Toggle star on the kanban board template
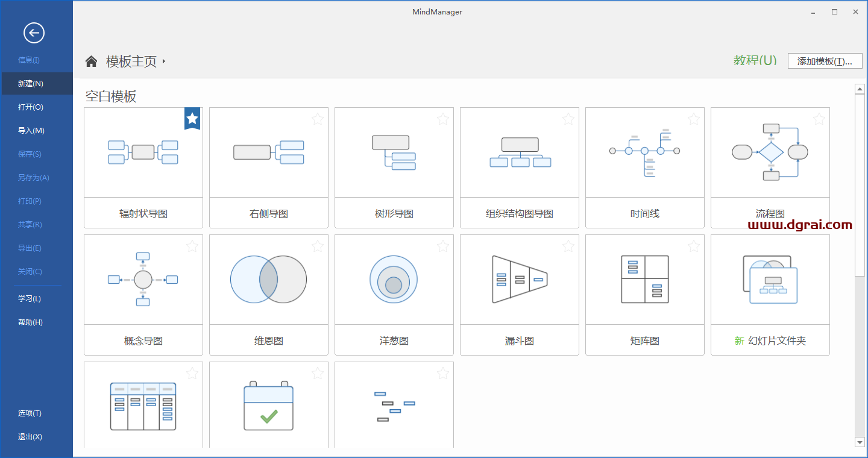 click(x=192, y=374)
